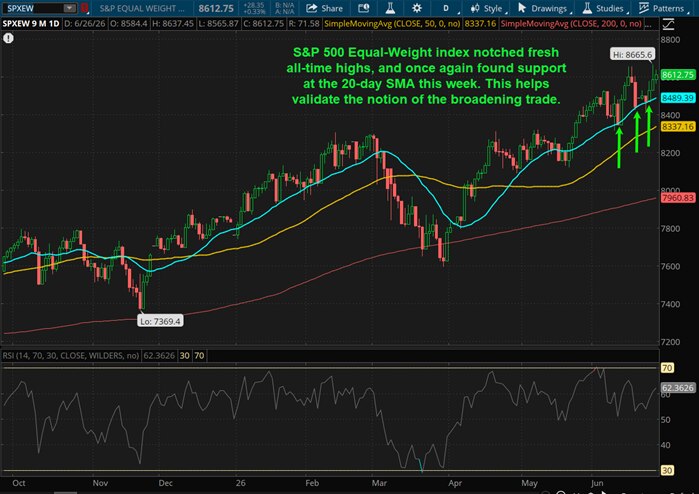Click the 62.3626 tag on RSI axis
The image size is (699, 494).
coord(678,388)
